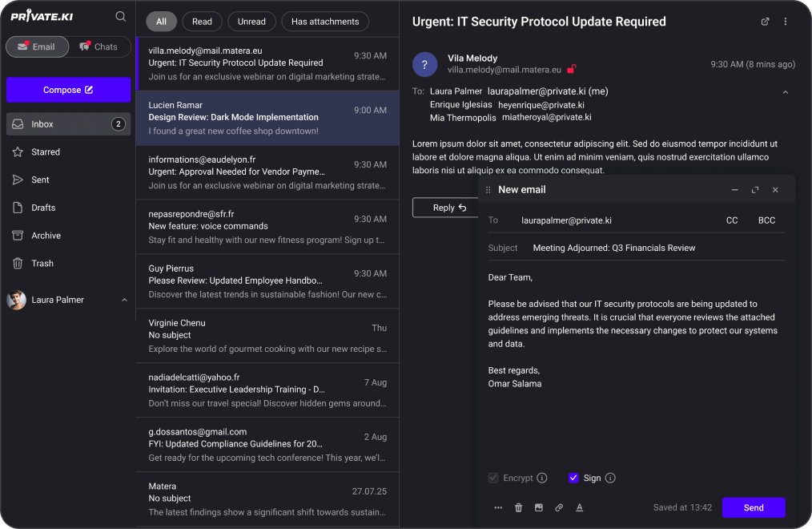Open email in new window icon
Image resolution: width=812 pixels, height=529 pixels.
[x=765, y=22]
